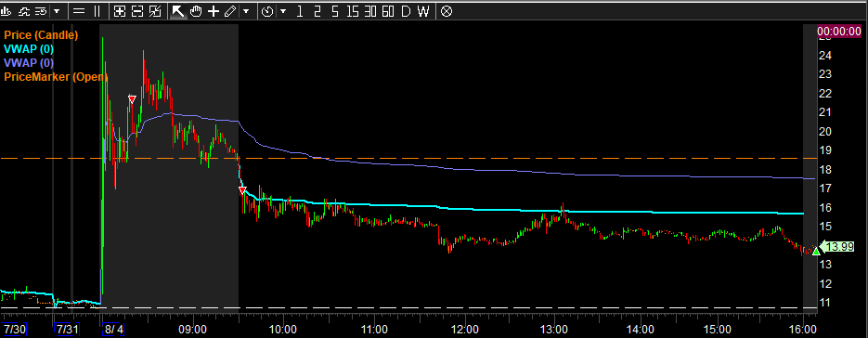Click the PriceMarker (Open) legend label
The image size is (868, 338).
[56, 77]
